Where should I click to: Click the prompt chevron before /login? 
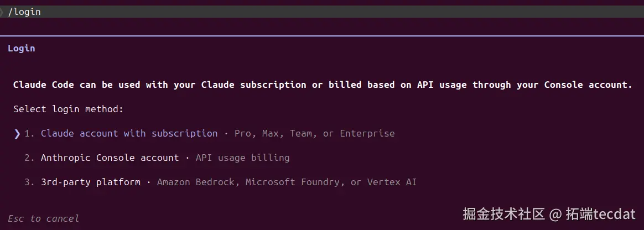2,12
